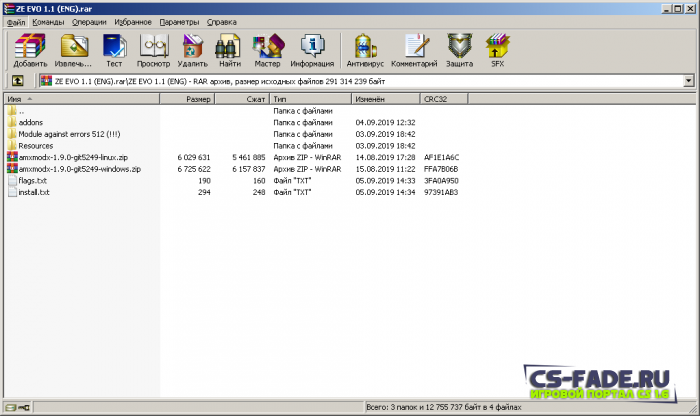700x416 pixels.
Task: Click size value 6 029 631
Action: (194, 157)
